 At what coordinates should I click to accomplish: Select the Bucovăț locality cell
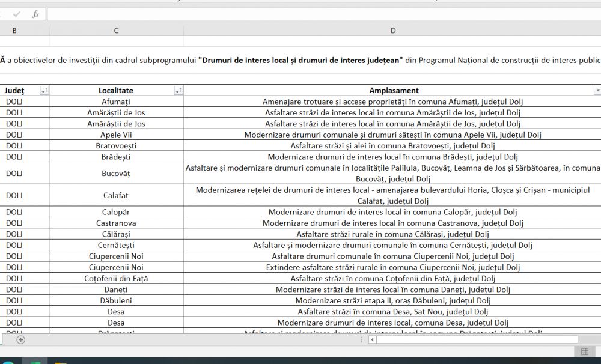[x=116, y=173]
